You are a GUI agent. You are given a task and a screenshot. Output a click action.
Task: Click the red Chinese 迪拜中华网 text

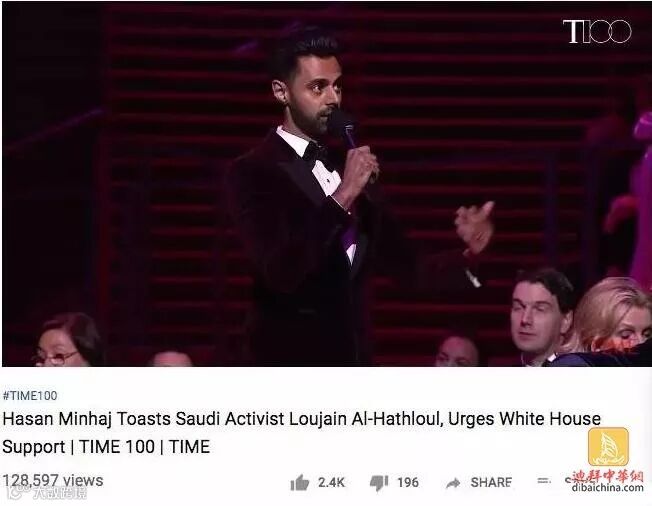608,476
